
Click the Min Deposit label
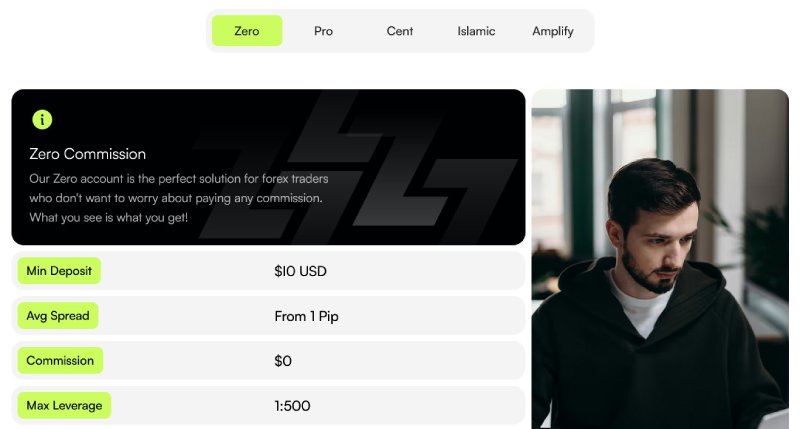[59, 271]
